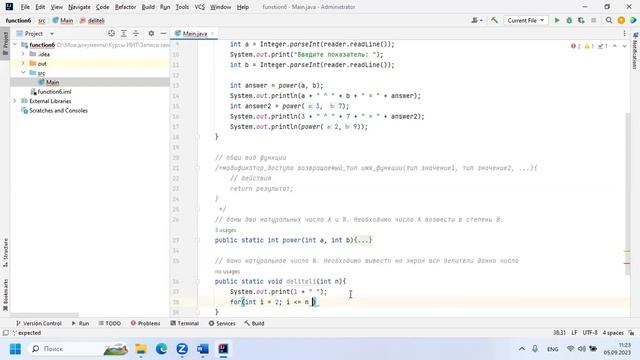Screen dimensions: 640x360
Task: Change file encoding UTF-8 in status bar
Action: (590, 333)
